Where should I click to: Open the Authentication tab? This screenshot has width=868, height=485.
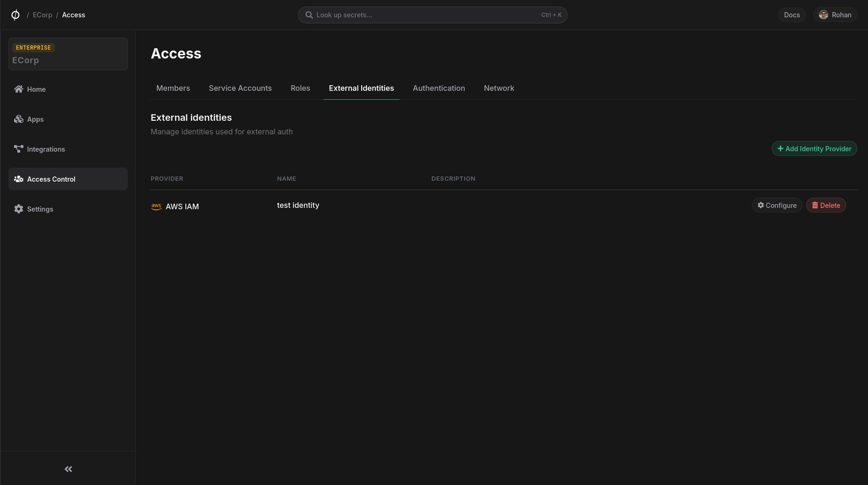tap(439, 88)
